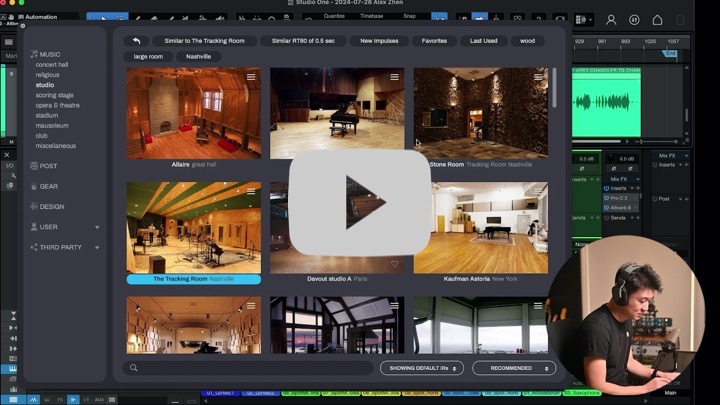Click the impulse browser vertical scrollbar

click(554, 88)
